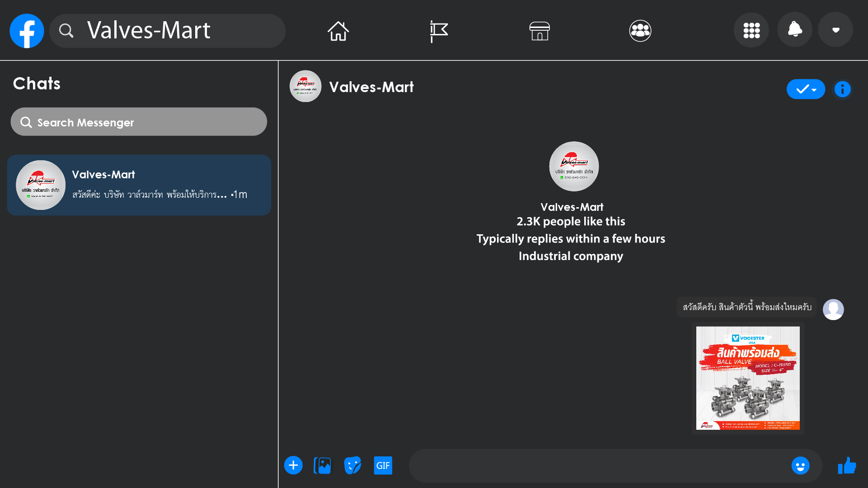Open the notifications bell
Viewport: 868px width, 488px height.
pos(795,30)
